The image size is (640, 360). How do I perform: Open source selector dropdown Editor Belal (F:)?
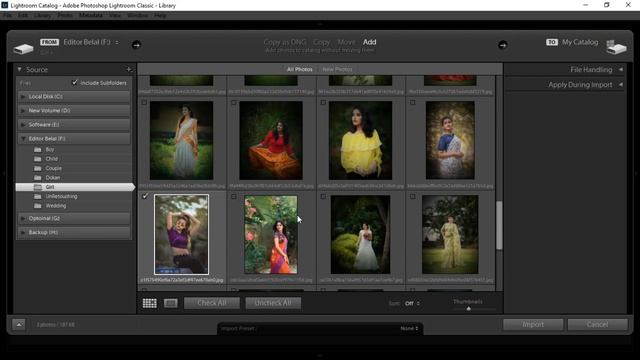(x=91, y=42)
